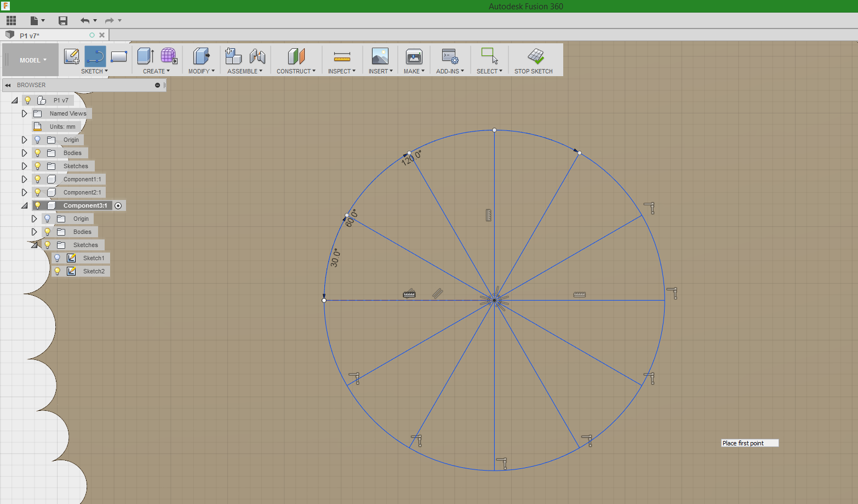
Task: Toggle visibility of Sketch1
Action: 58,258
